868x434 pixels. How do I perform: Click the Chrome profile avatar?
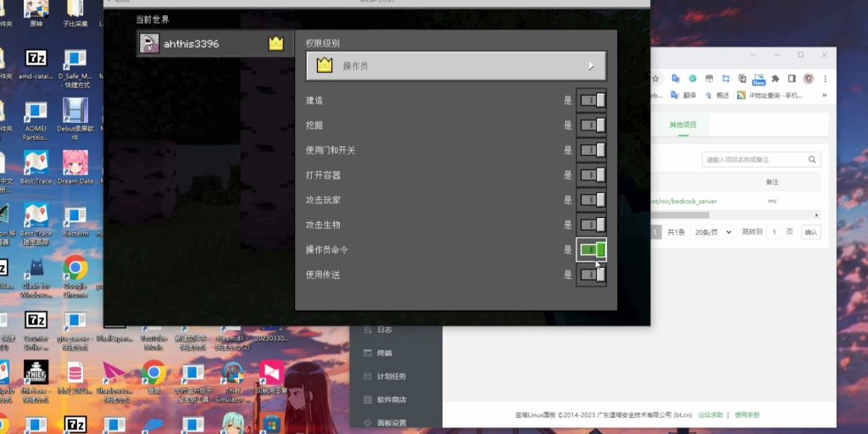pos(808,79)
